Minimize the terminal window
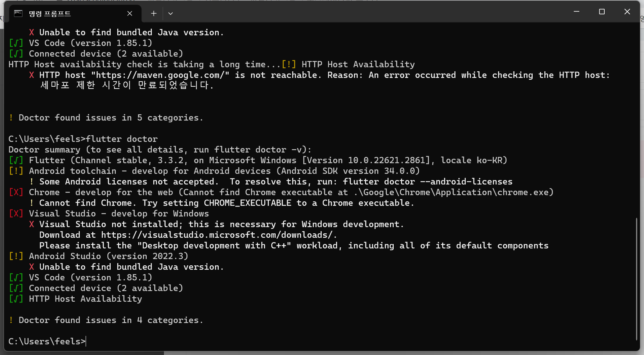644x355 pixels. click(x=576, y=12)
